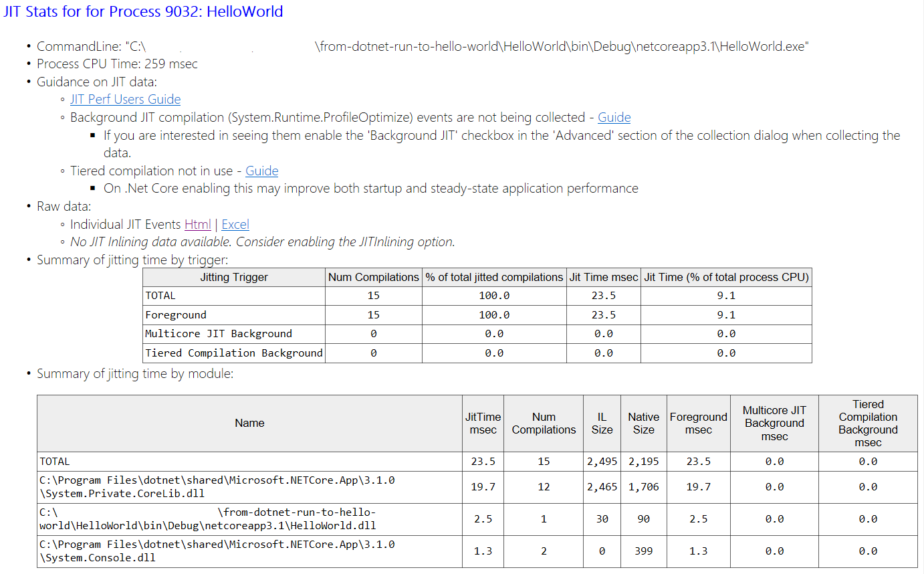Click '% of total jitted compilations' column header
924x574 pixels.
[494, 277]
